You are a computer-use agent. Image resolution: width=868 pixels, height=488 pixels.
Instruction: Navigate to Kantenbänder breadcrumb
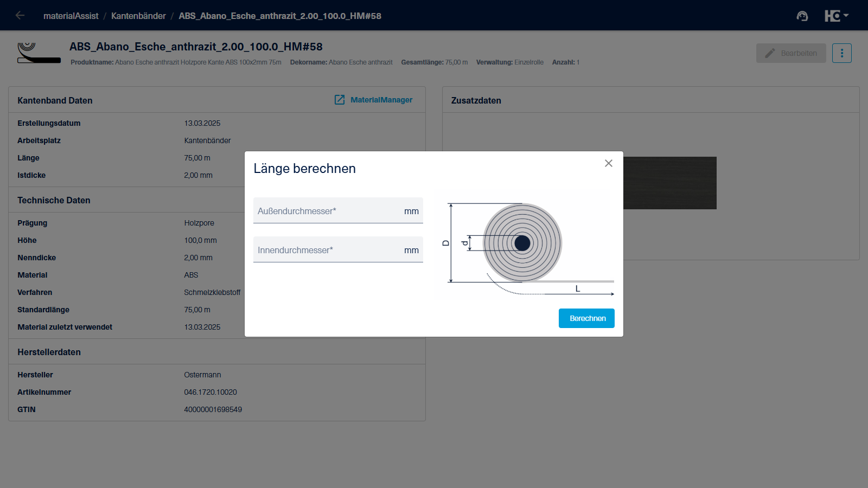point(138,16)
